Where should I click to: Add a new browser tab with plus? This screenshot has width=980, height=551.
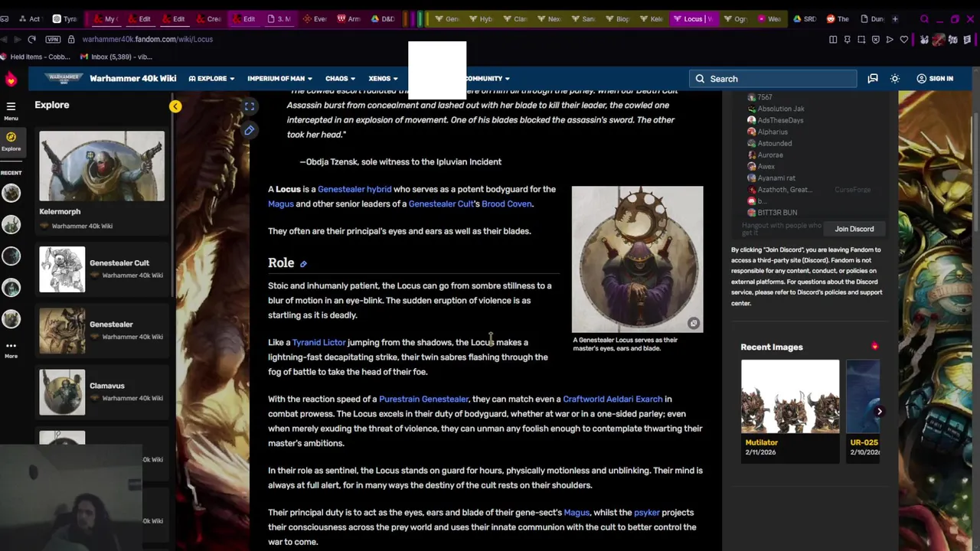[895, 19]
